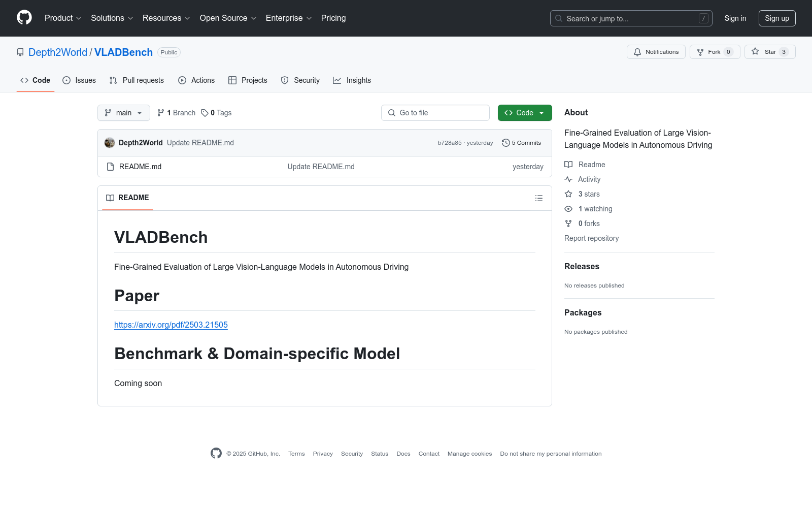Expand the Enterprise menu
812x508 pixels.
289,18
